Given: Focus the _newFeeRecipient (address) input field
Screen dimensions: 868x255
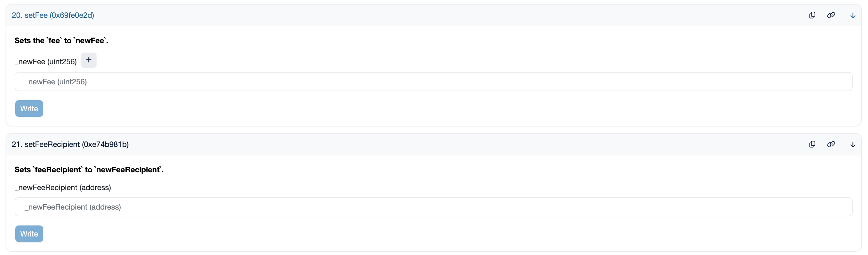Looking at the screenshot, I should point(433,207).
